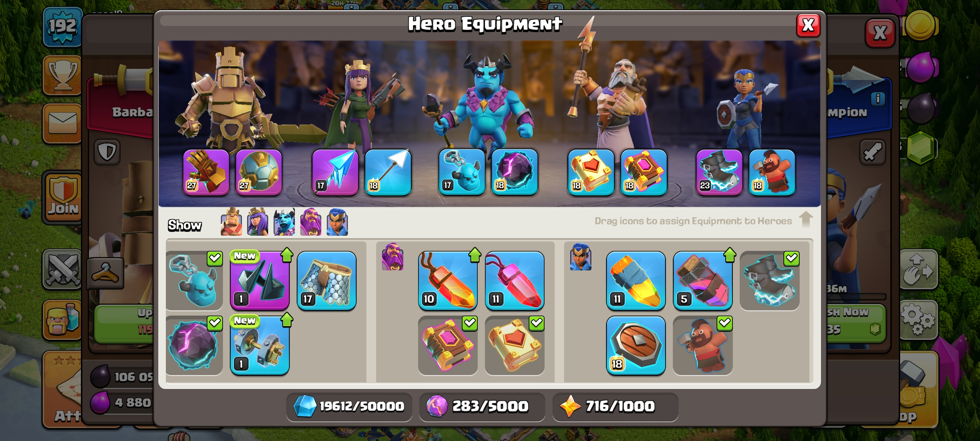The image size is (980, 441).
Task: Click the Archer Queen's frozen arrow slot
Action: (335, 172)
